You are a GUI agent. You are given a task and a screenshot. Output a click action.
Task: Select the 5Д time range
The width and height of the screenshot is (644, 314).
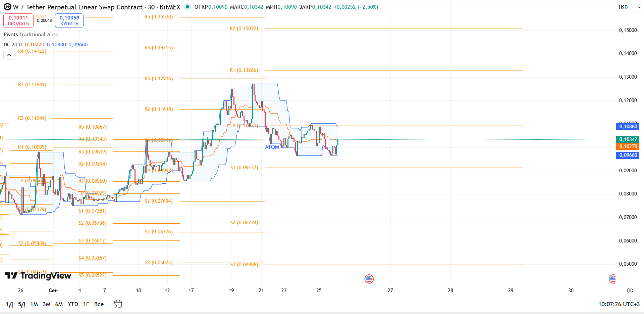[22, 304]
